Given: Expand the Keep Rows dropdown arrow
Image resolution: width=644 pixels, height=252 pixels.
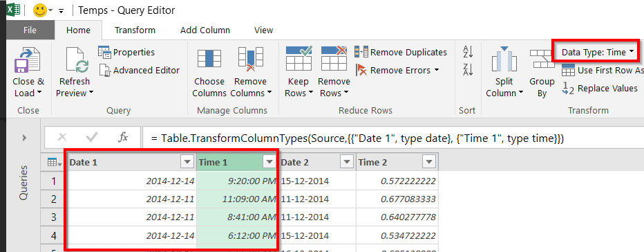Looking at the screenshot, I should point(311,93).
